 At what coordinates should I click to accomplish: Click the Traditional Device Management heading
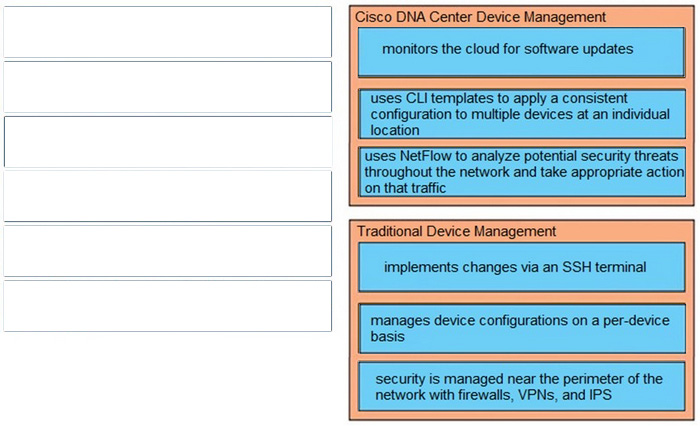click(x=456, y=231)
